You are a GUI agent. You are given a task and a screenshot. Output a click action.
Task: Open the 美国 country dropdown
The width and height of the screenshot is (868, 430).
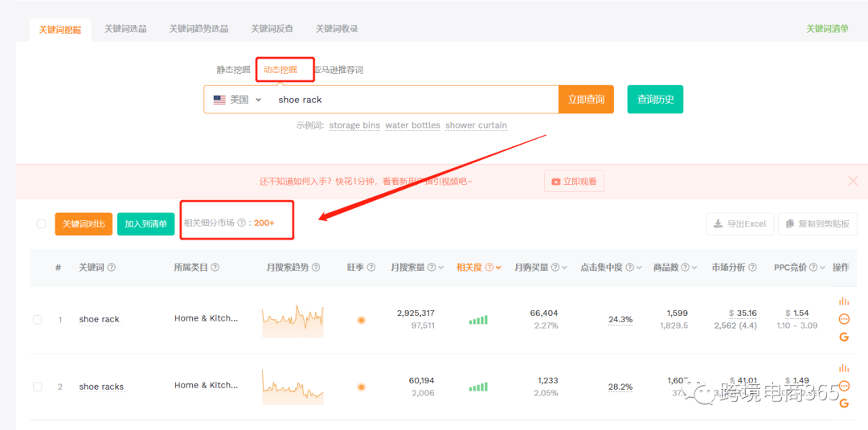[x=237, y=100]
